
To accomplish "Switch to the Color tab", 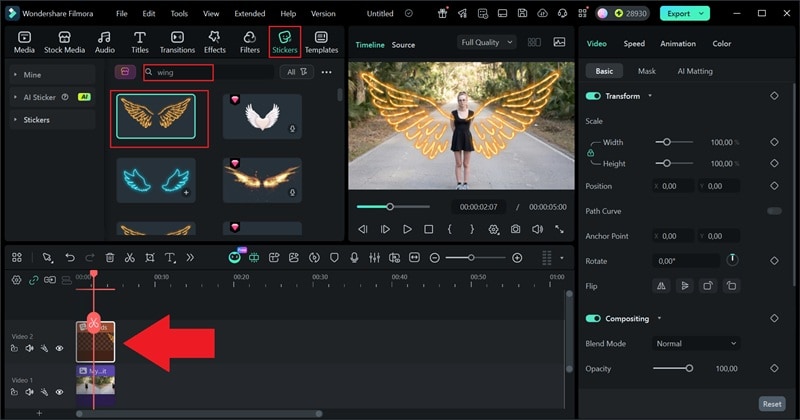I will tap(721, 43).
